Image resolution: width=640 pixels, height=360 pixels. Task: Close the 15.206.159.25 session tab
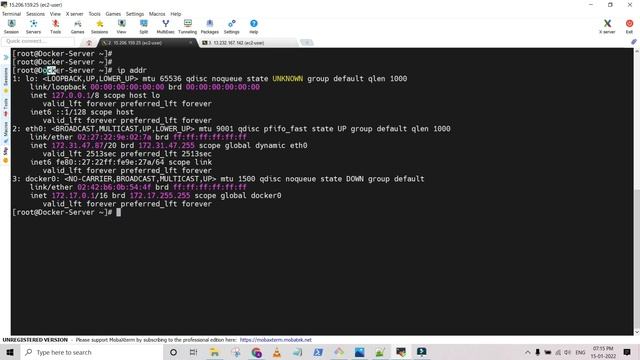point(190,42)
